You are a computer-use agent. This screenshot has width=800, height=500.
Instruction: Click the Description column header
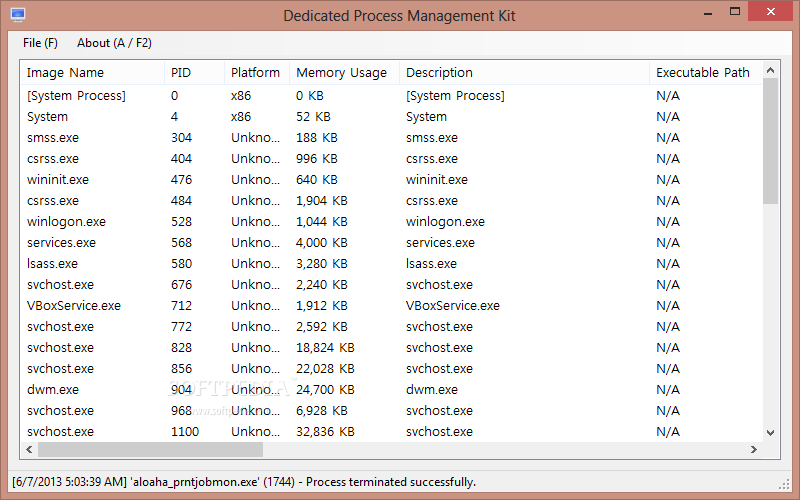tap(524, 72)
